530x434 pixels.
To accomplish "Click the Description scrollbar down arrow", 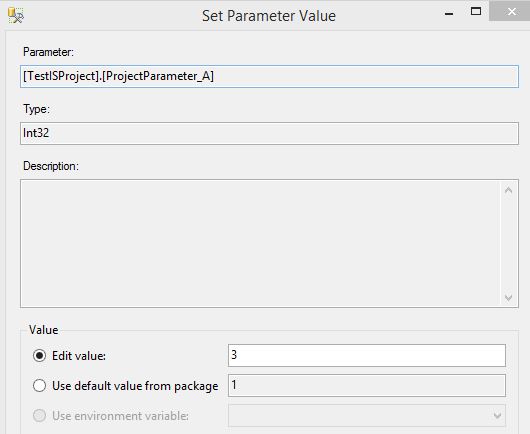I will point(508,297).
